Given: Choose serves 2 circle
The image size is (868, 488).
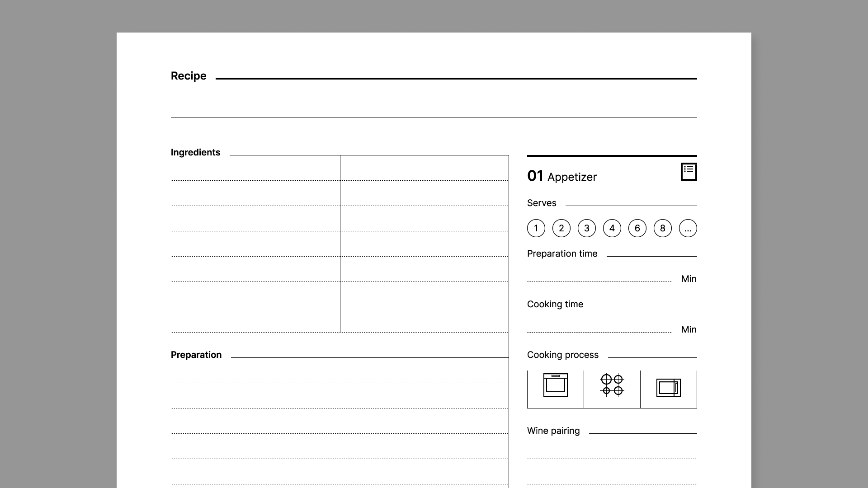Looking at the screenshot, I should click(x=561, y=228).
